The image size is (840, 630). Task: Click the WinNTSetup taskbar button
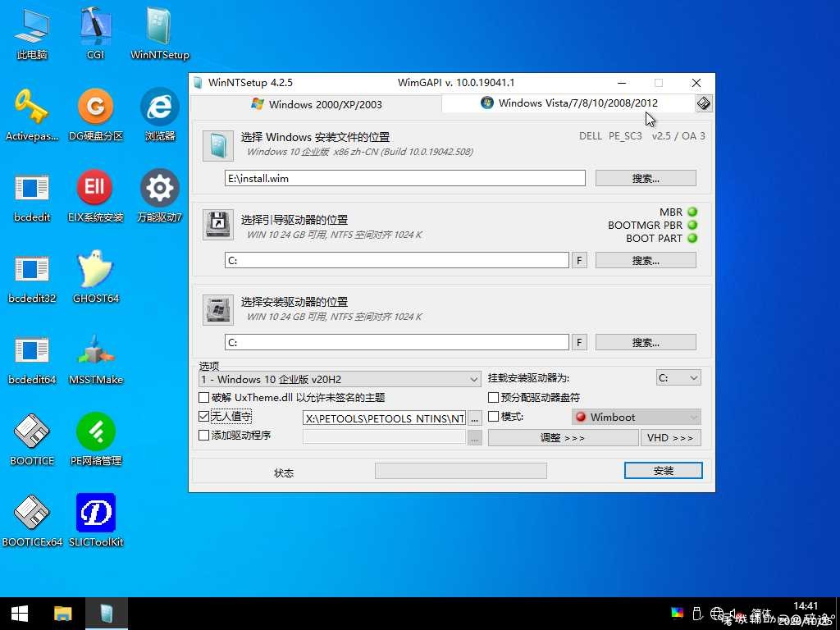[x=107, y=614]
